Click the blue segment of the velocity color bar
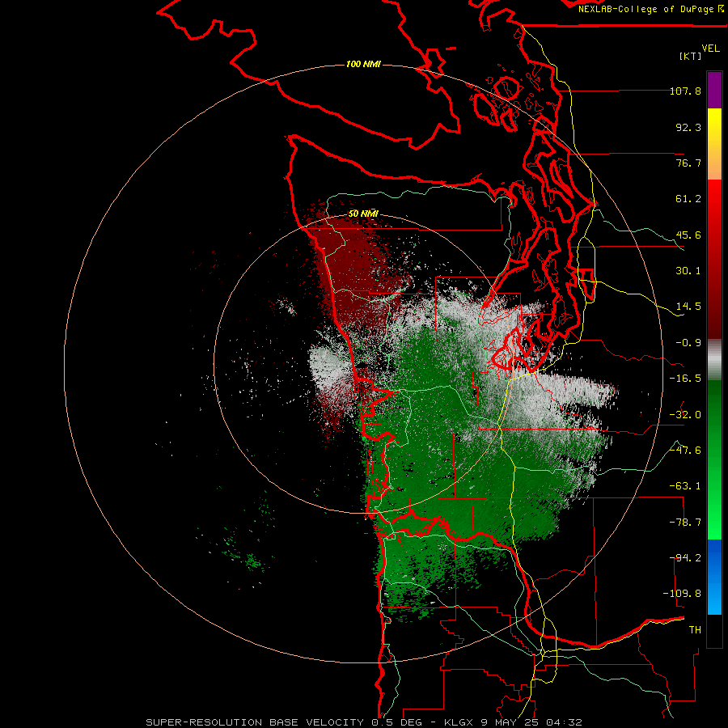728x728 pixels. (x=714, y=577)
